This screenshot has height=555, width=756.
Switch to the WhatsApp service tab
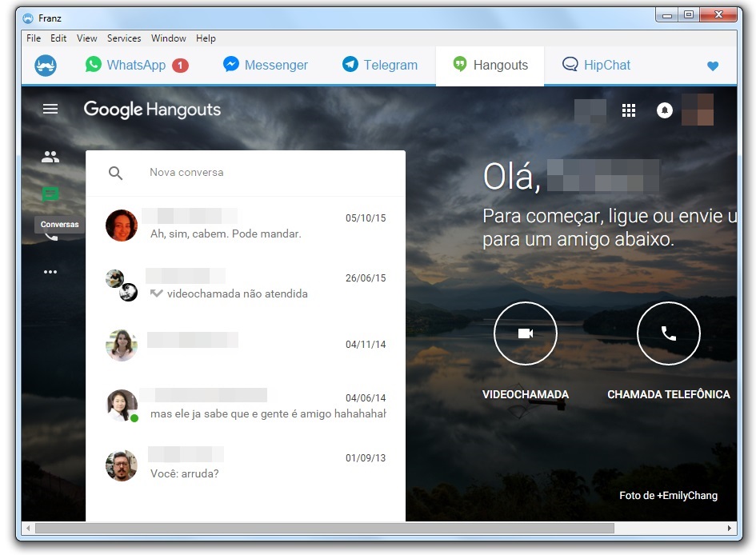coord(137,65)
